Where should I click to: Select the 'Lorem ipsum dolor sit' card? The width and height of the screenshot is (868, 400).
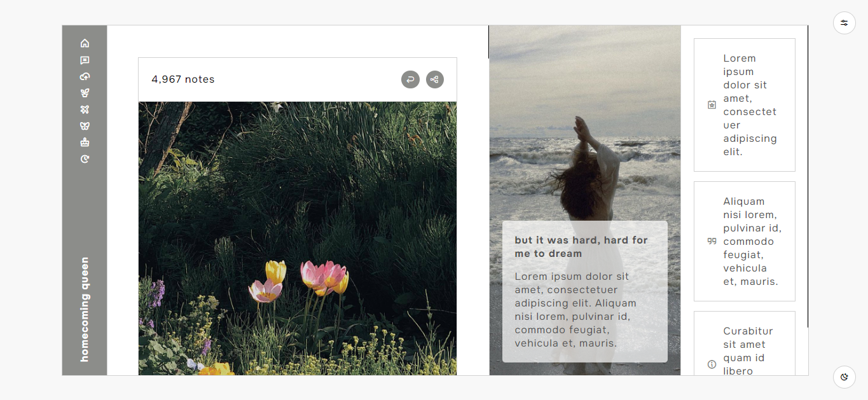coord(745,105)
